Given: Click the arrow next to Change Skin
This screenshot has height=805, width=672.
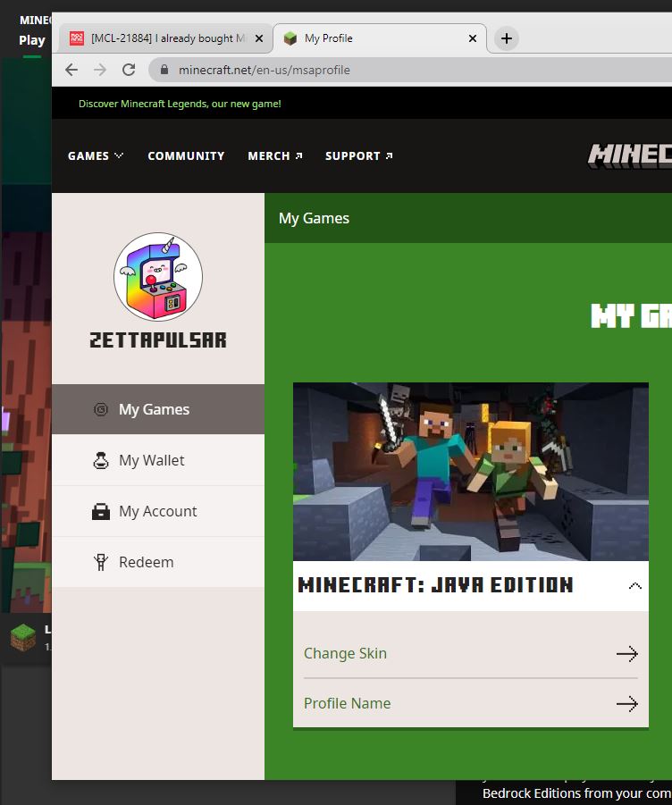Looking at the screenshot, I should (x=626, y=653).
